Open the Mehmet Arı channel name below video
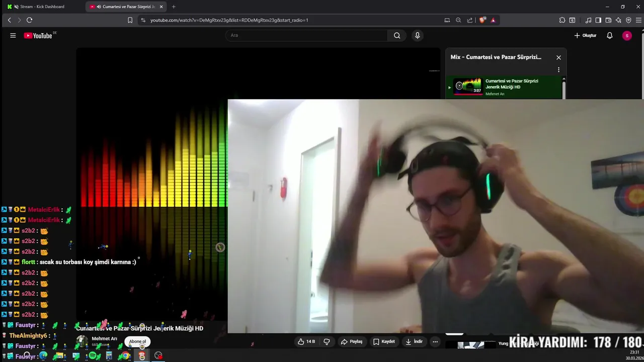The height and width of the screenshot is (362, 644). point(104,338)
